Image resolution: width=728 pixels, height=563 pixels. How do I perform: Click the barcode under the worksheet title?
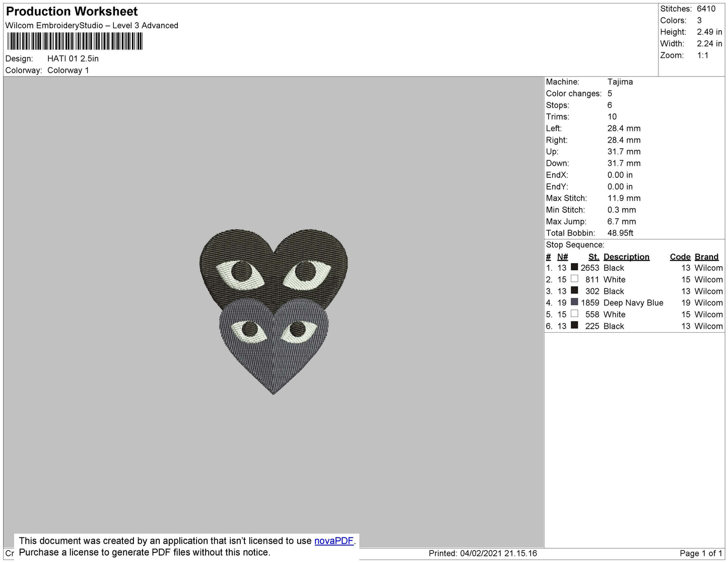click(x=75, y=41)
